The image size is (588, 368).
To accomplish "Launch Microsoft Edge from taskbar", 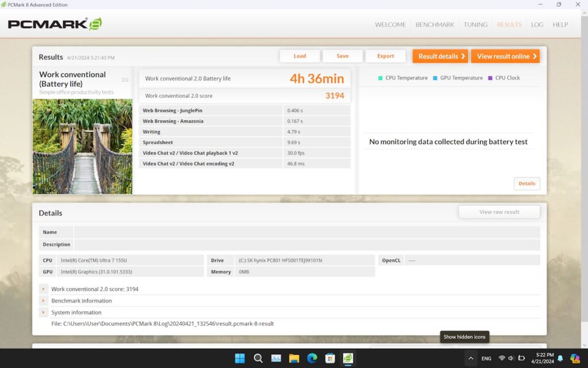I will click(312, 358).
